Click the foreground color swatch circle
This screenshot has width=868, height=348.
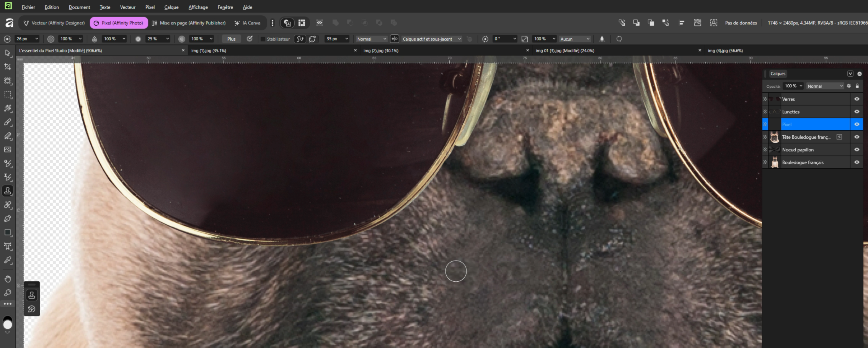point(8,325)
